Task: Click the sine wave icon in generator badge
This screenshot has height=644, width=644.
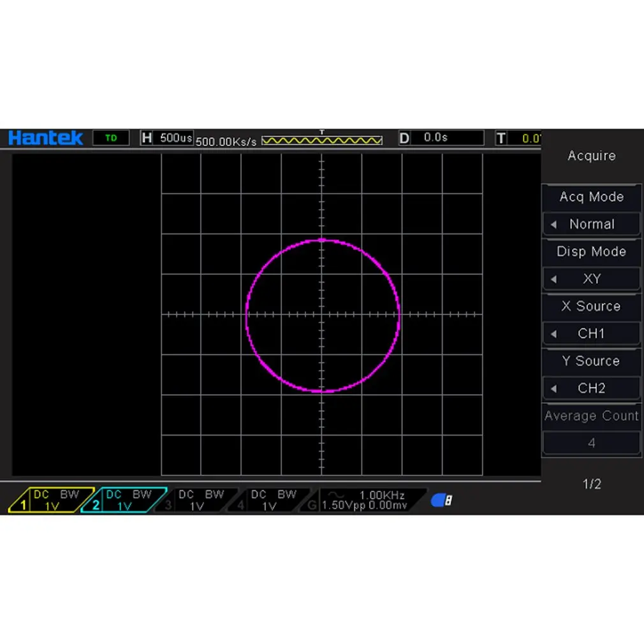Action: (x=337, y=495)
